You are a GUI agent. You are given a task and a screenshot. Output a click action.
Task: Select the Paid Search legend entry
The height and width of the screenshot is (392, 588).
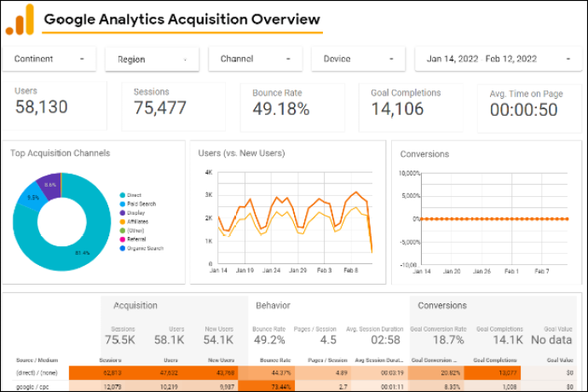pyautogui.click(x=137, y=204)
